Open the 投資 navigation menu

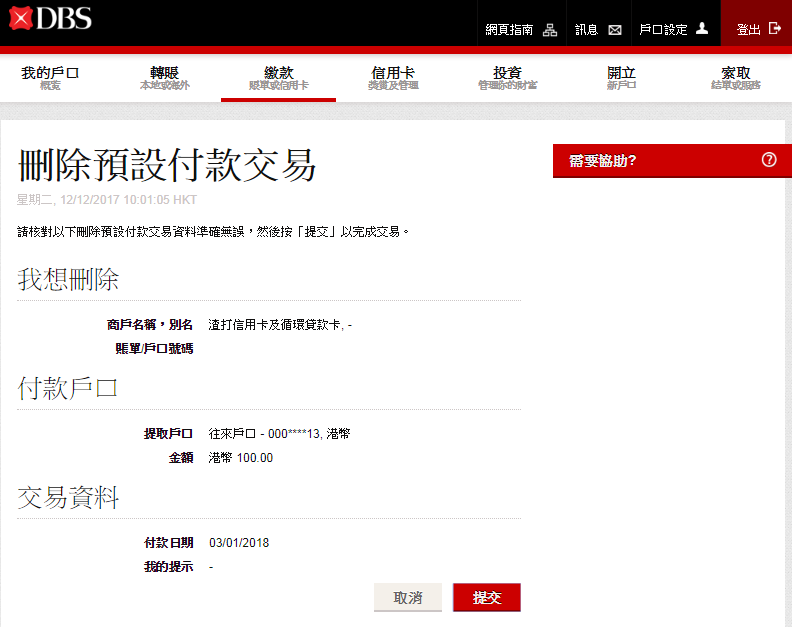pos(507,78)
